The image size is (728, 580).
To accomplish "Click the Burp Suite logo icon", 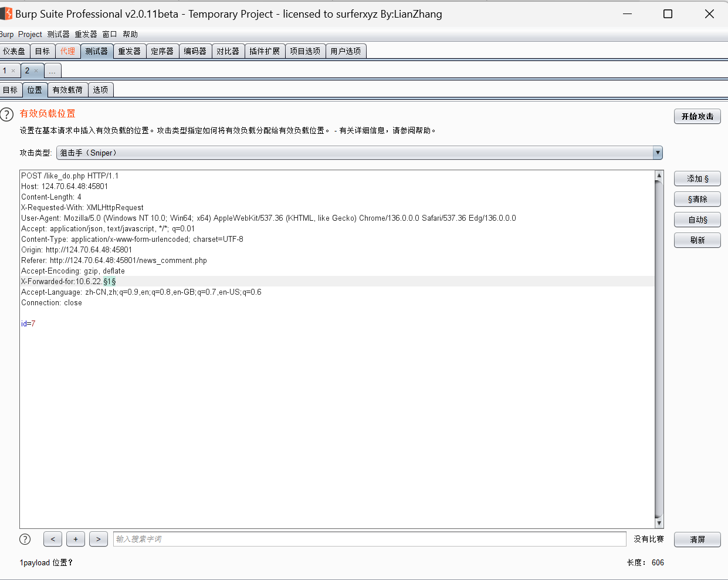I will tap(6, 14).
